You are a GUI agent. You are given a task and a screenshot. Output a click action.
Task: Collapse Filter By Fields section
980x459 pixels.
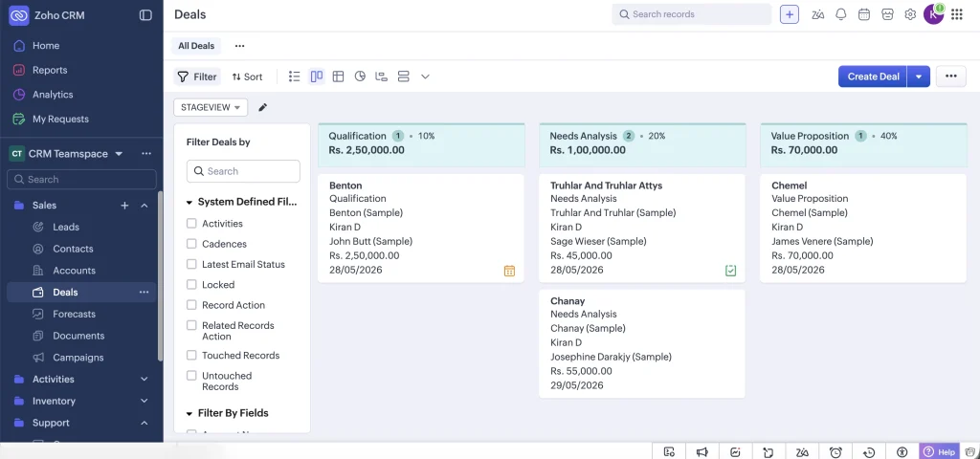(189, 413)
